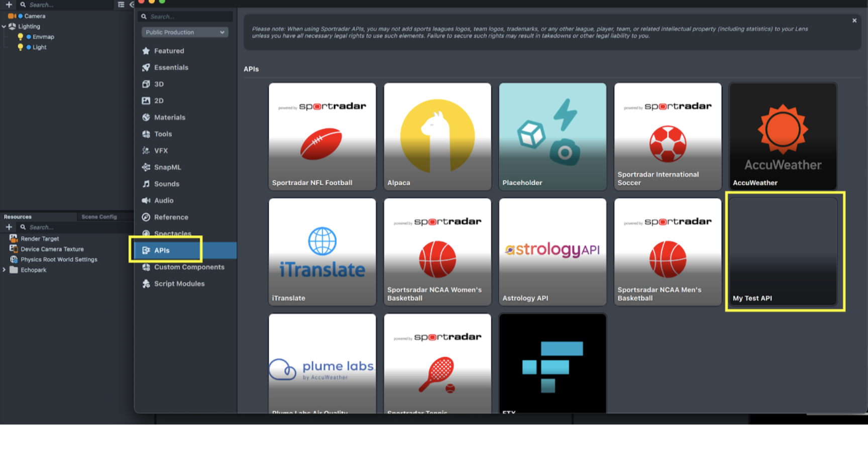Expand the Echopark folder arrow
The image size is (868, 455).
point(4,270)
